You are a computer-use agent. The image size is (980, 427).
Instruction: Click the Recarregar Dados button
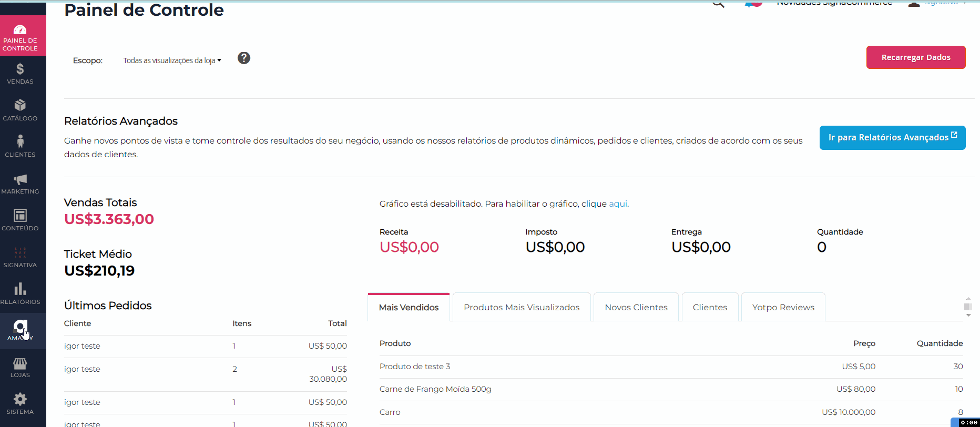coord(915,57)
